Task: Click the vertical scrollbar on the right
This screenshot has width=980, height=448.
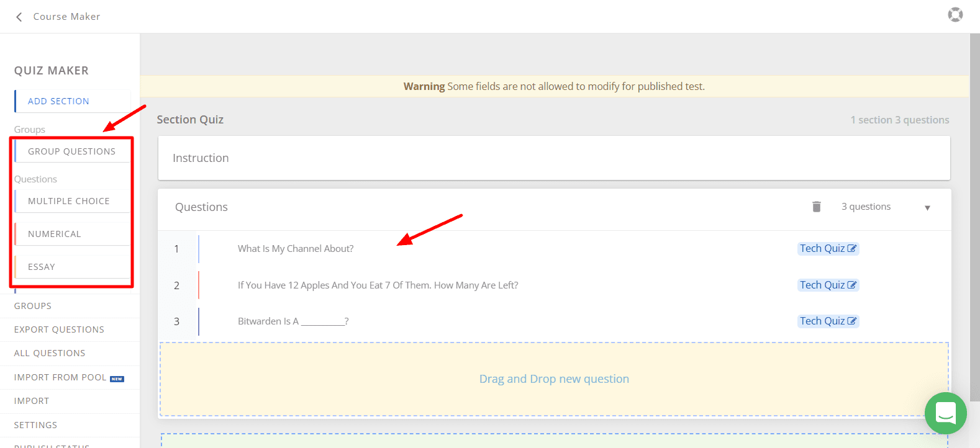Action: [974, 217]
